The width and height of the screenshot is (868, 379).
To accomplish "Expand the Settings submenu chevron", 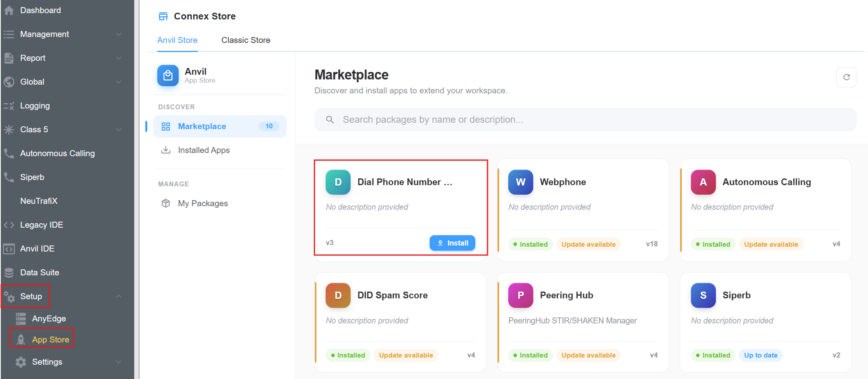I will 119,362.
